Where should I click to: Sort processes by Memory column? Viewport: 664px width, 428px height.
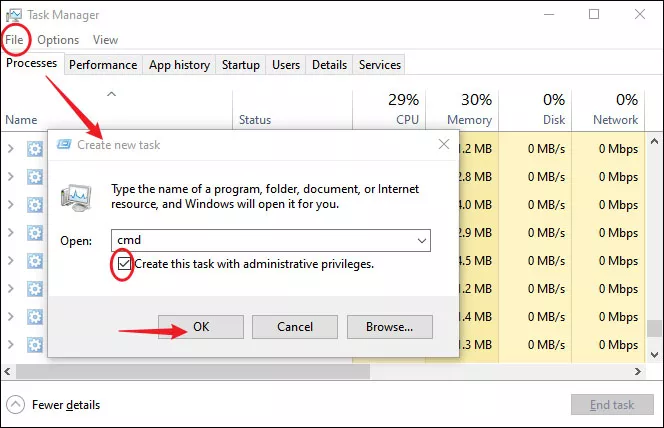coord(462,110)
